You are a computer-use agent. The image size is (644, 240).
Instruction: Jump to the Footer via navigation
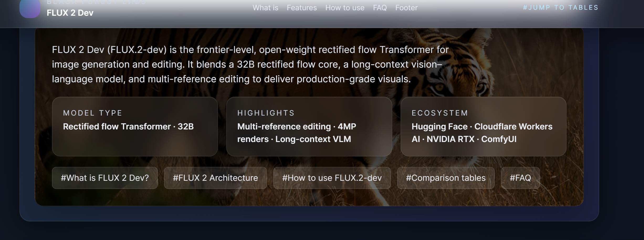click(406, 8)
